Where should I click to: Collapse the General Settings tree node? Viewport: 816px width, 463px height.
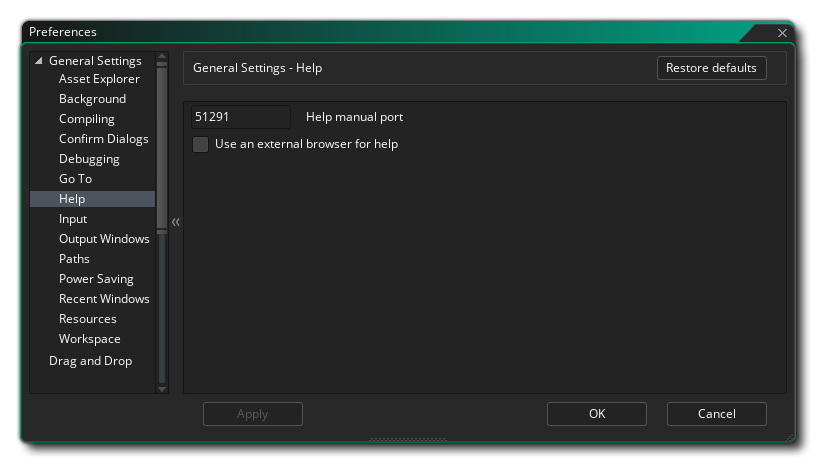click(39, 61)
